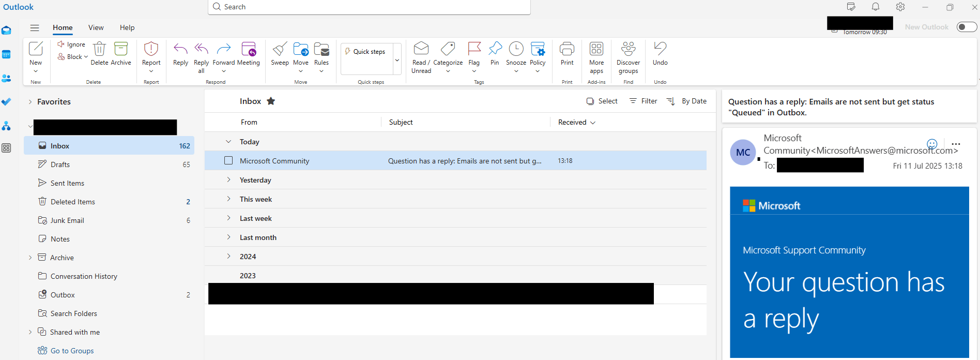Screen dimensions: 980x360
Task: Expand the Archive folder
Action: [x=30, y=258]
